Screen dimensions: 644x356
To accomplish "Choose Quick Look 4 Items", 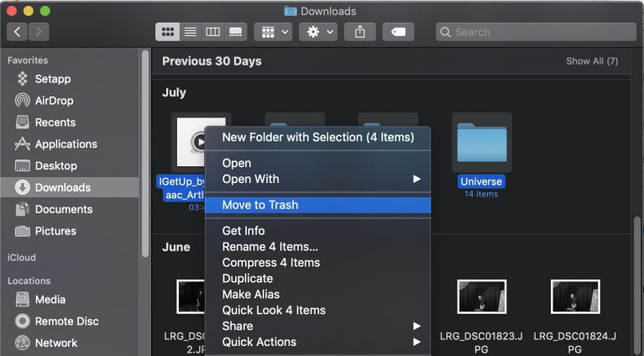I will [318, 311].
